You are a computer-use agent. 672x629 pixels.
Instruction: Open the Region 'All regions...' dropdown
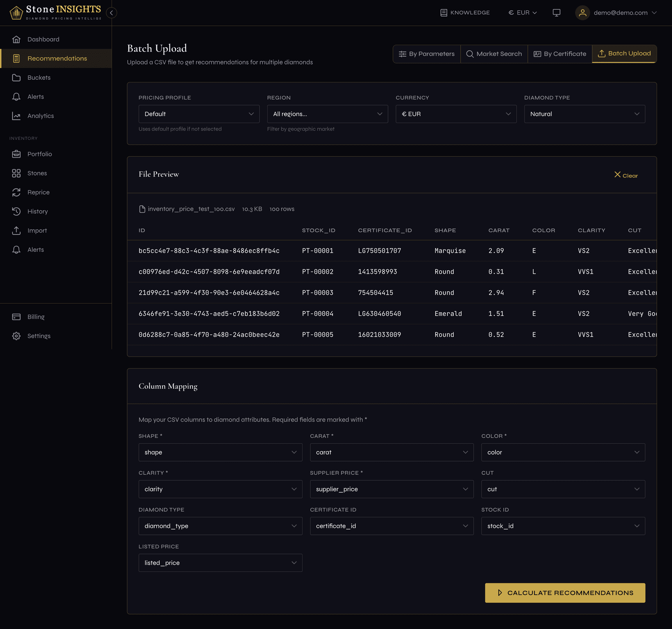327,114
